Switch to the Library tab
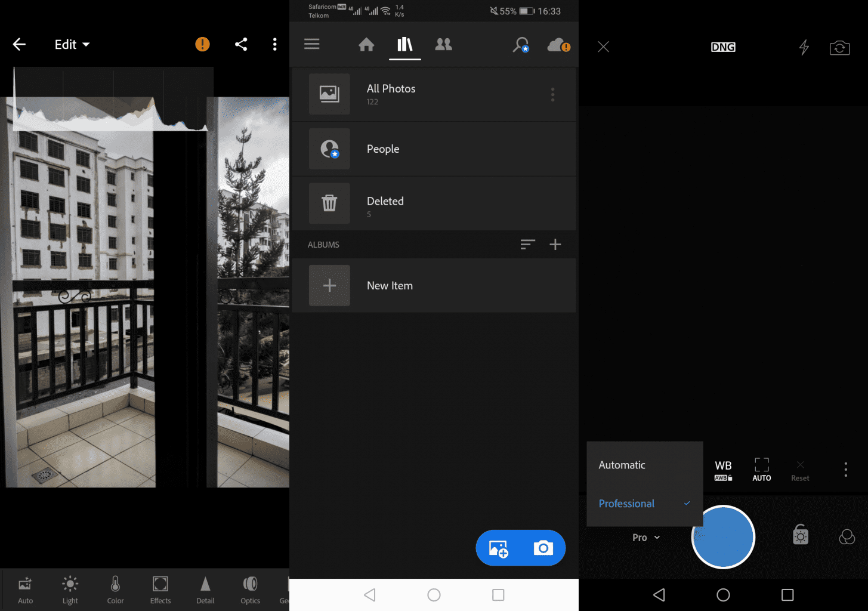The width and height of the screenshot is (868, 611). (x=405, y=44)
